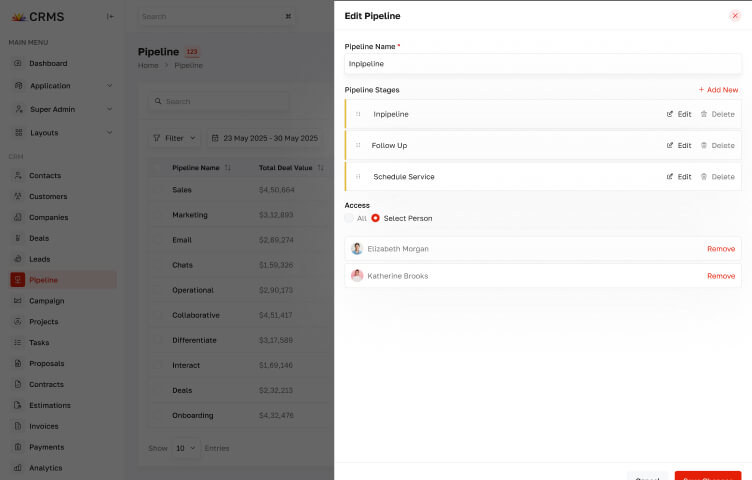Image resolution: width=752 pixels, height=480 pixels.
Task: Click the Home breadcrumb link
Action: click(148, 65)
